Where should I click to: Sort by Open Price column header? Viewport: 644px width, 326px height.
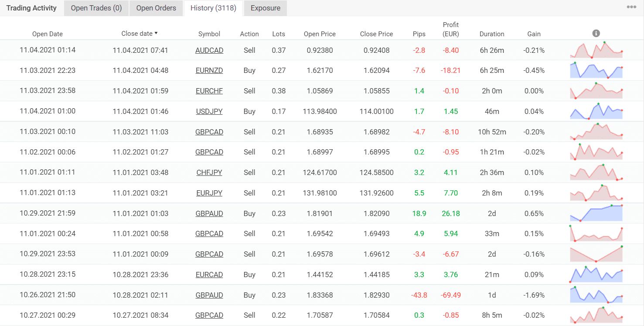click(x=320, y=34)
